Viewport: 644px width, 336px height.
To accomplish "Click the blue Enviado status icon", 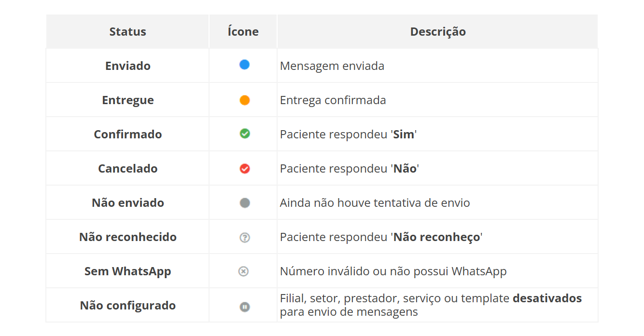I will click(244, 65).
